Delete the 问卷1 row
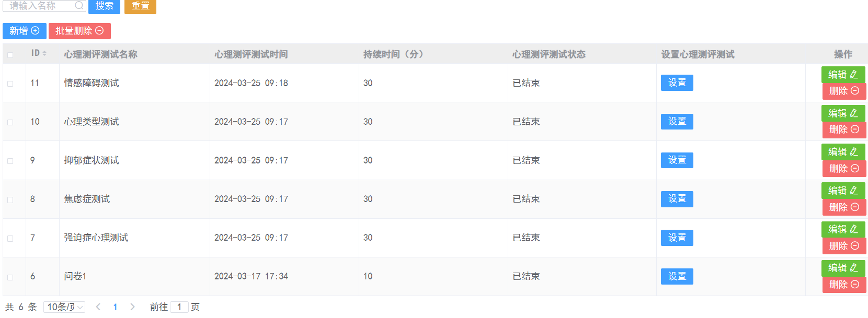This screenshot has height=318, width=868. (x=844, y=285)
